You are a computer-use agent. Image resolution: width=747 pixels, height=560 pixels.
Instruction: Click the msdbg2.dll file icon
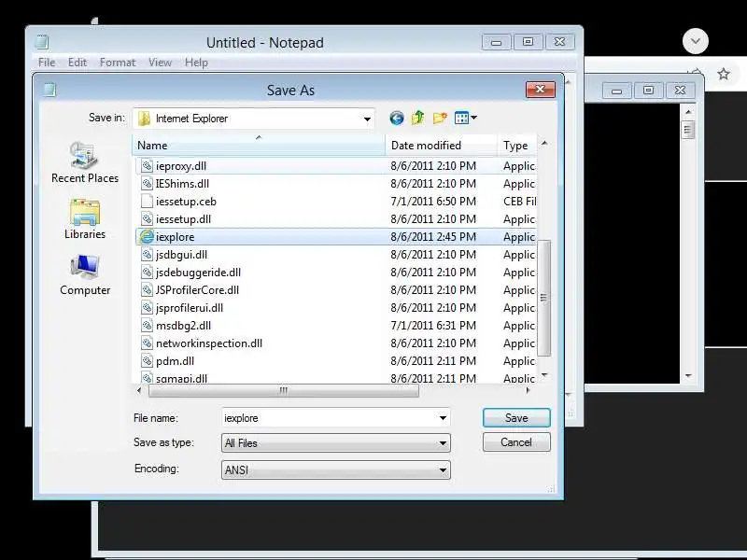pyautogui.click(x=147, y=325)
